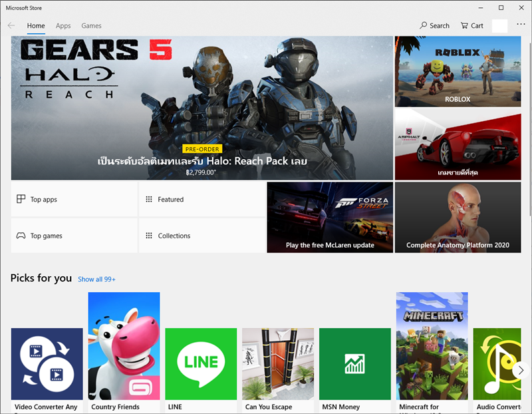
Task: Click the user account avatar box
Action: (x=499, y=26)
